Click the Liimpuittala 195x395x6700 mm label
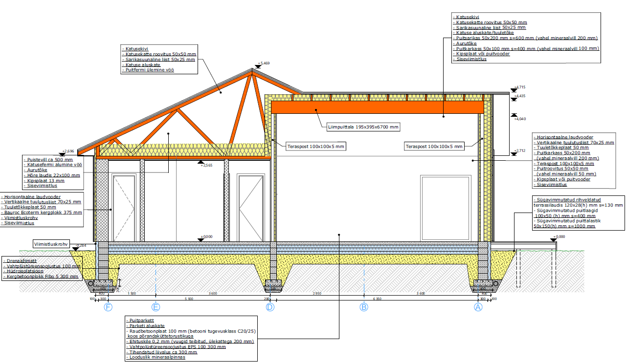Image resolution: width=626 pixels, height=364 pixels. [363, 127]
